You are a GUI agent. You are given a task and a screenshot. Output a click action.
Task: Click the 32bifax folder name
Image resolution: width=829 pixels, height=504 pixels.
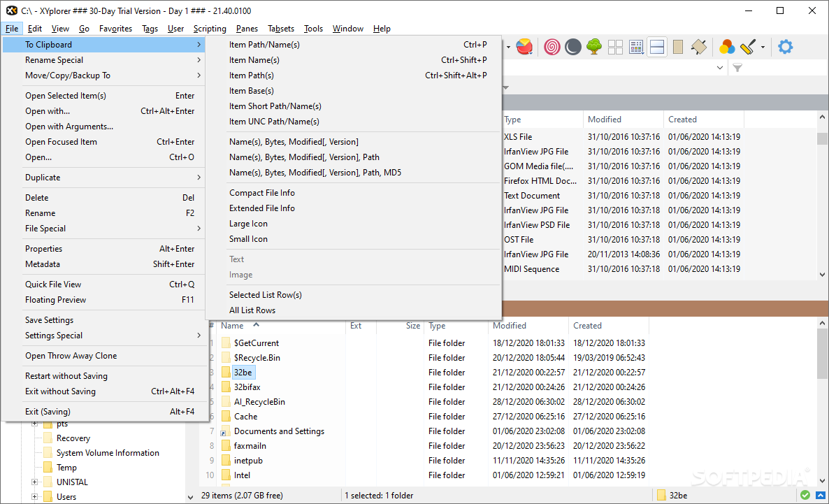point(247,387)
